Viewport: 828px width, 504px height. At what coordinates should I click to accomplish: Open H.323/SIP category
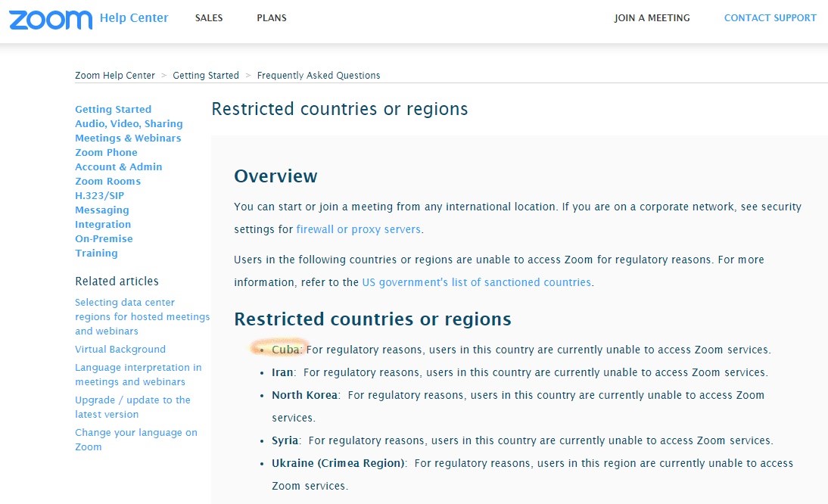(x=99, y=195)
